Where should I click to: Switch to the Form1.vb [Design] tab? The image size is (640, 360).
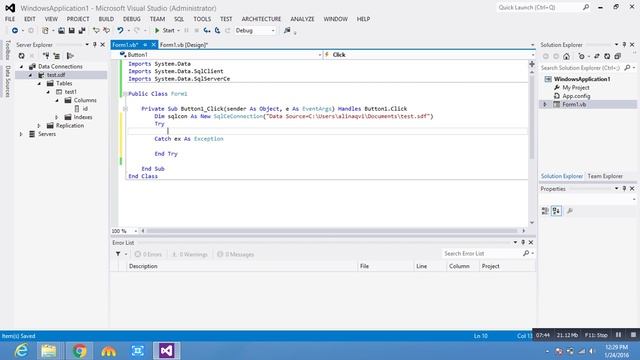click(184, 45)
